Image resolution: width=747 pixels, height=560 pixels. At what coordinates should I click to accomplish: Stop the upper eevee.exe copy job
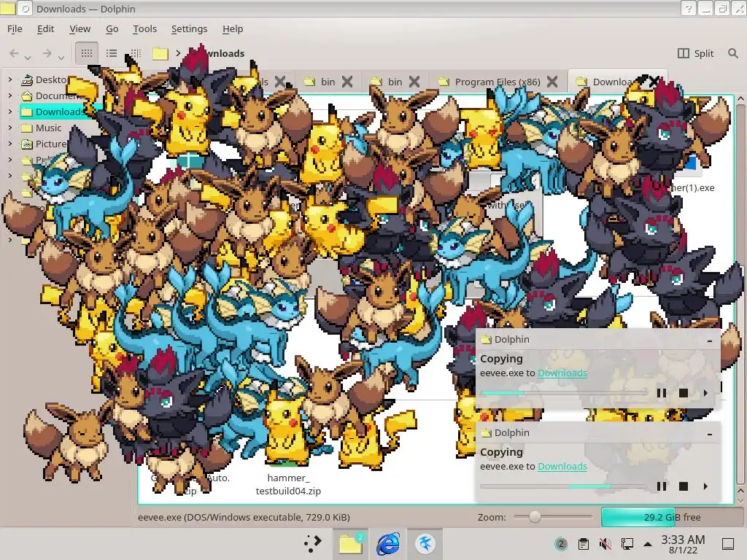pos(683,393)
